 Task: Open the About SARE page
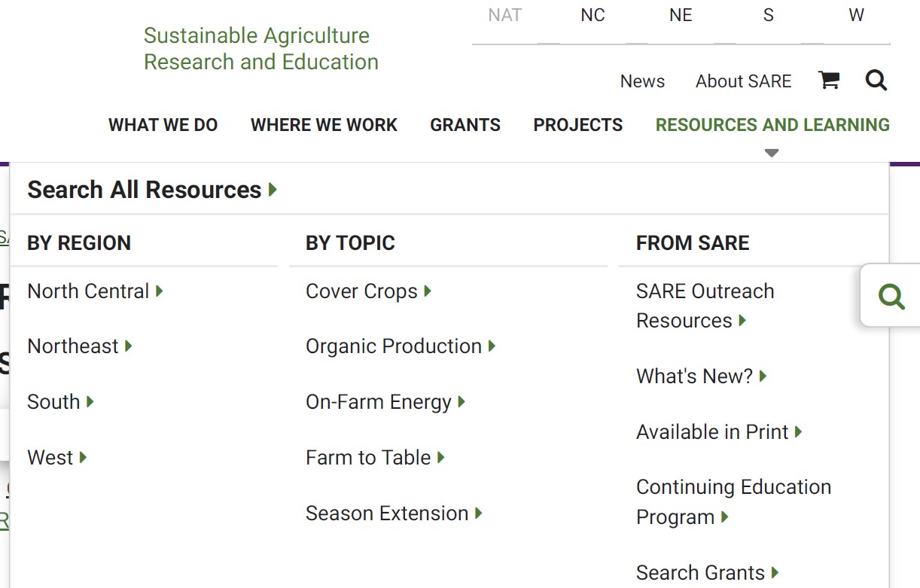(x=743, y=81)
